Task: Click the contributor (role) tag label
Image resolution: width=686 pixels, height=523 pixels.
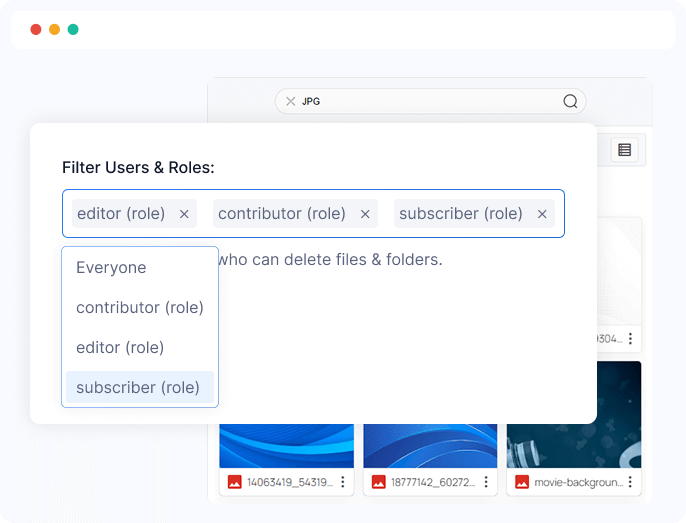Action: coord(282,214)
